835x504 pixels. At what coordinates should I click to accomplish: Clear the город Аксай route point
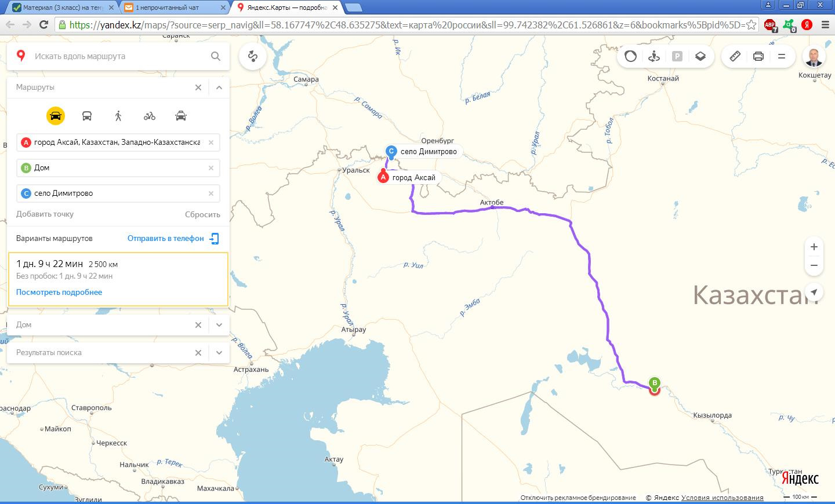(x=211, y=143)
